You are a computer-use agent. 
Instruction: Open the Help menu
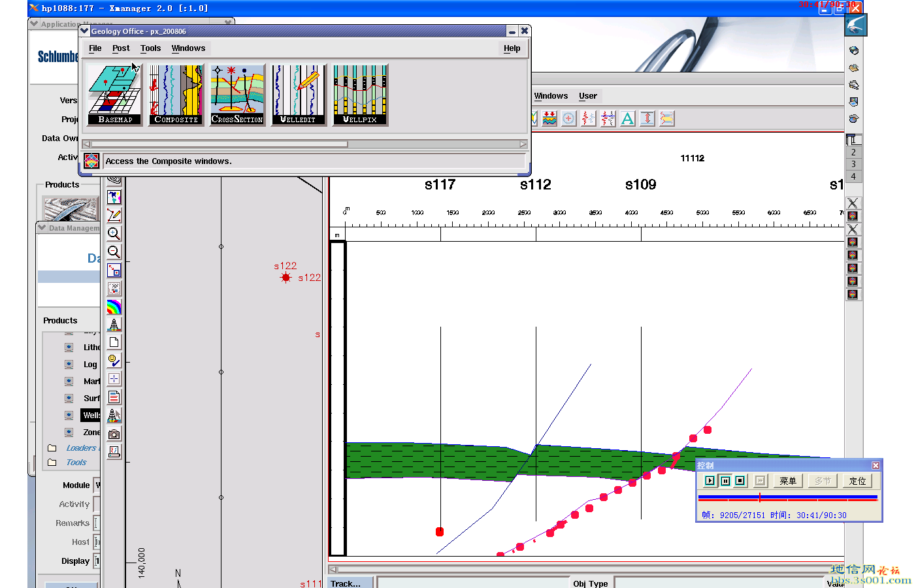512,48
